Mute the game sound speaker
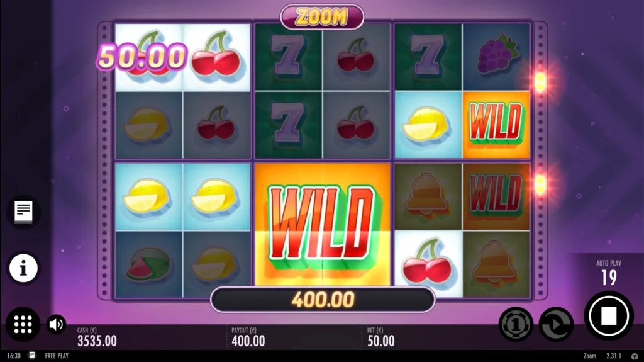 click(56, 324)
